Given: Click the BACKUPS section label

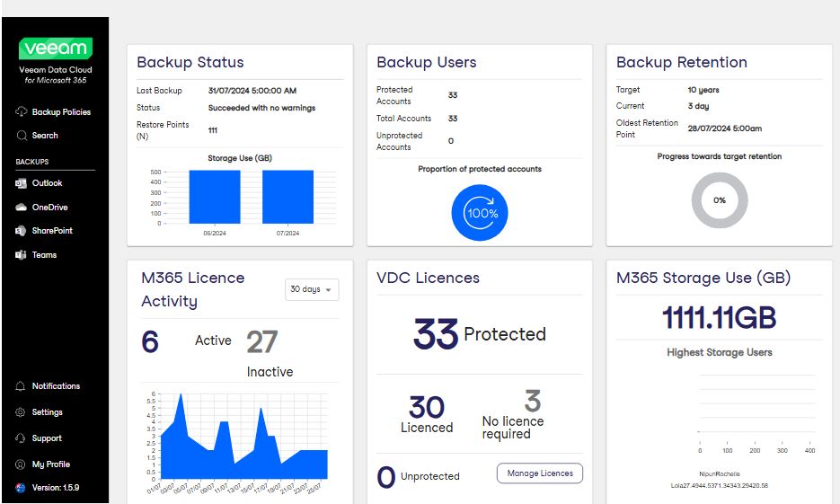Looking at the screenshot, I should [x=32, y=162].
